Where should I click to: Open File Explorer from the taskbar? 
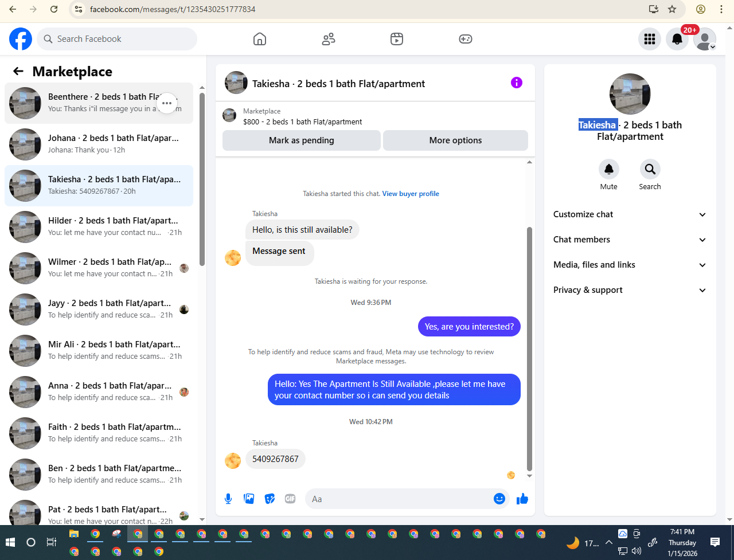[74, 534]
